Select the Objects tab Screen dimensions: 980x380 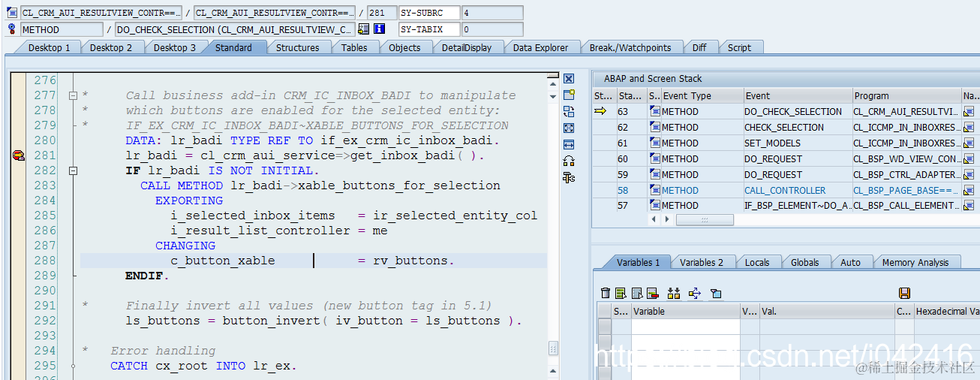(404, 47)
